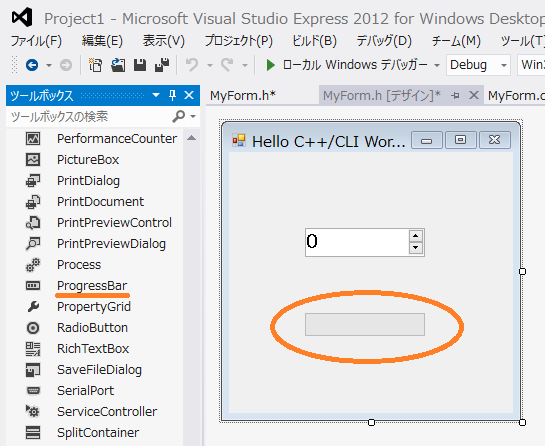The image size is (545, 446).
Task: Select the PictureBox icon in toolbox
Action: click(33, 160)
